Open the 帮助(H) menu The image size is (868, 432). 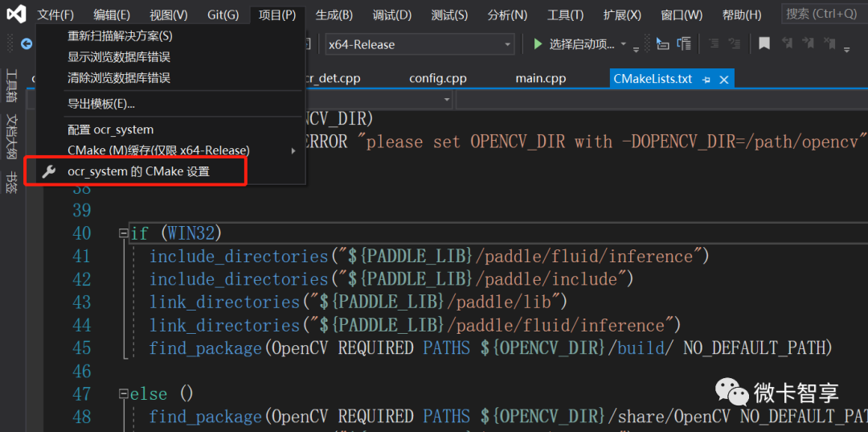click(742, 15)
